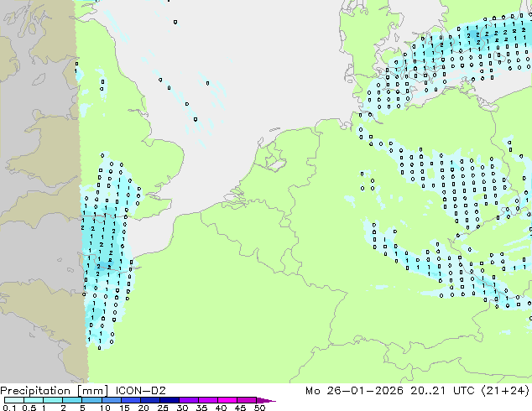Click the 30–35 mm purple swatch
The width and height of the screenshot is (532, 411).
[189, 400]
